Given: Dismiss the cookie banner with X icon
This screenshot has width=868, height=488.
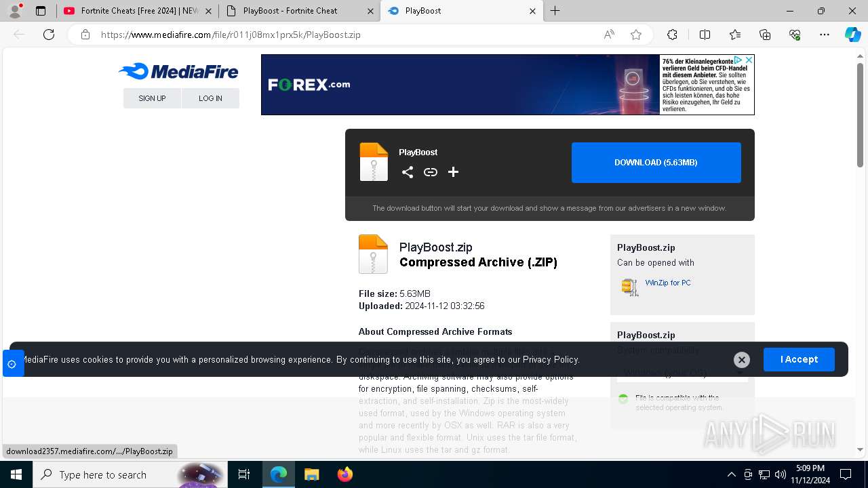Looking at the screenshot, I should (742, 360).
